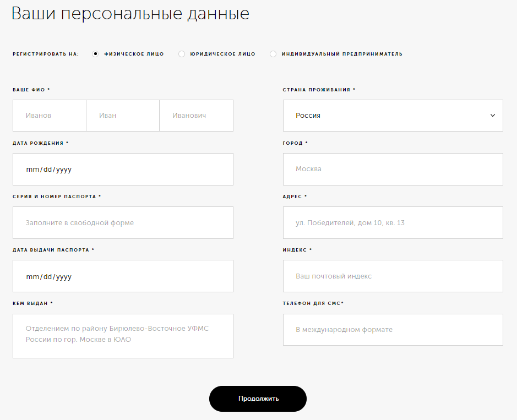Viewport: 517px width, 420px height.
Task: Click the «Город» field showing «Москва»
Action: (393, 169)
